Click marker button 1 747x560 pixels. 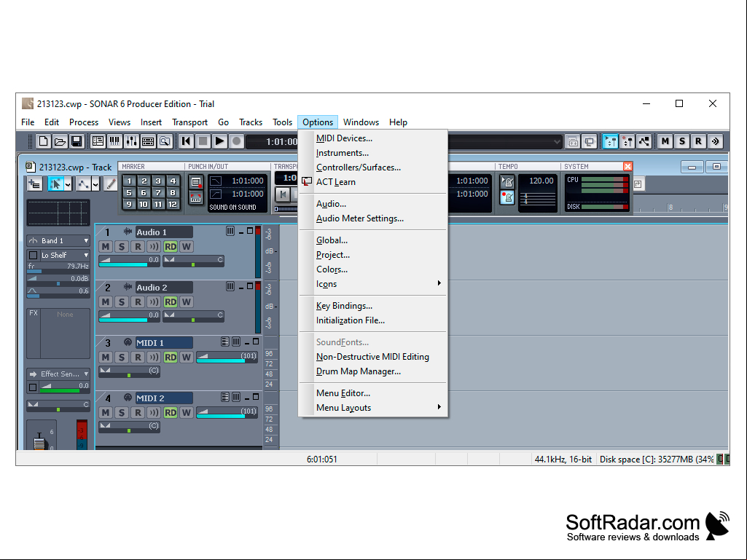(129, 181)
